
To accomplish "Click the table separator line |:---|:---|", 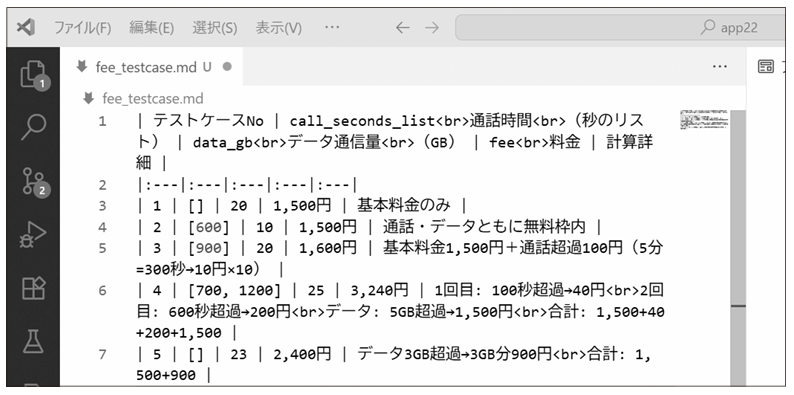I will (247, 185).
